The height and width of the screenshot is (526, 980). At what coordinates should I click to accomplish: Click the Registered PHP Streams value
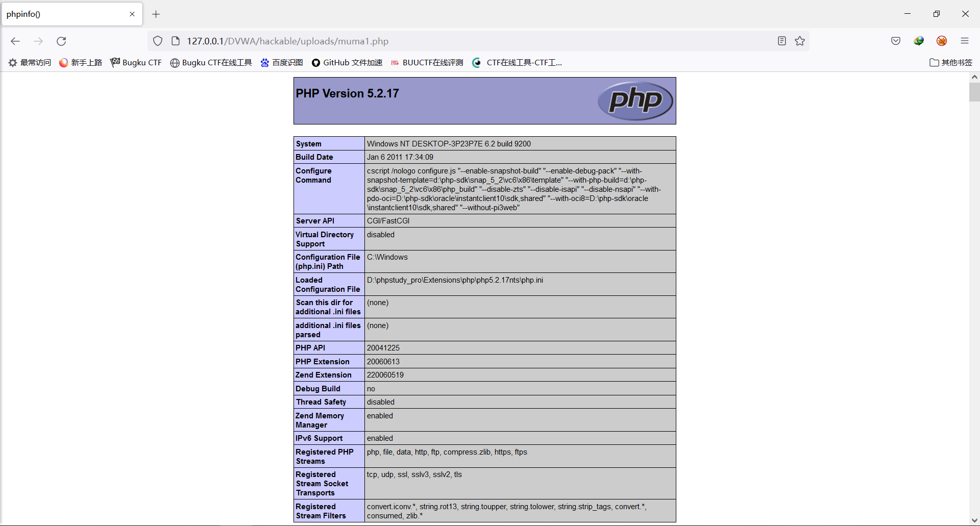click(447, 452)
